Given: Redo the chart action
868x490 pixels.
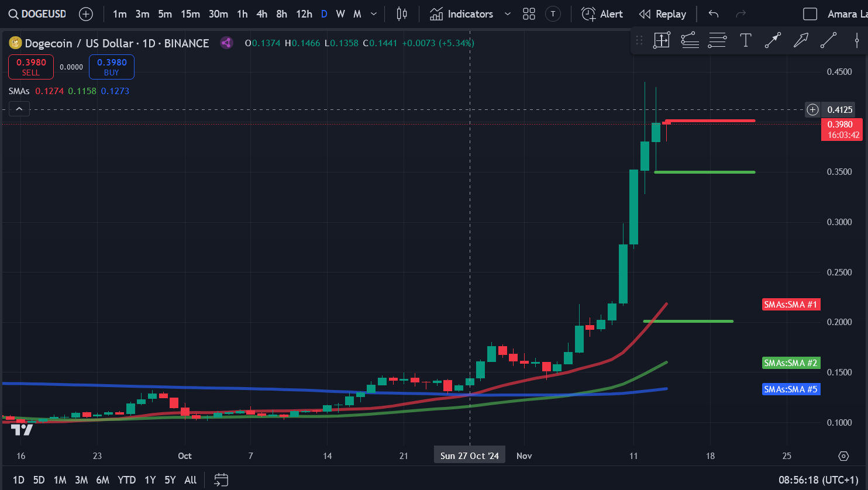Looking at the screenshot, I should coord(741,14).
